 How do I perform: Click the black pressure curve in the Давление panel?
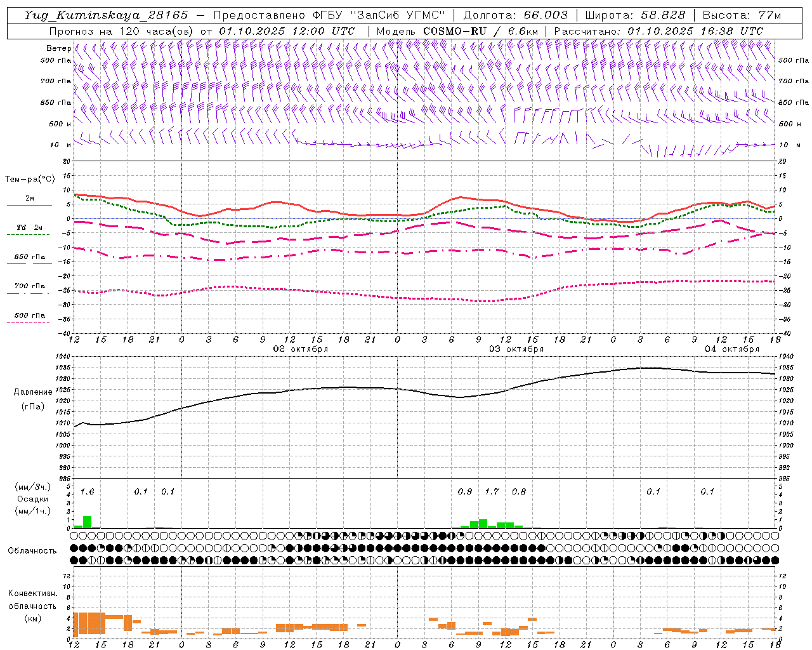coord(425,392)
